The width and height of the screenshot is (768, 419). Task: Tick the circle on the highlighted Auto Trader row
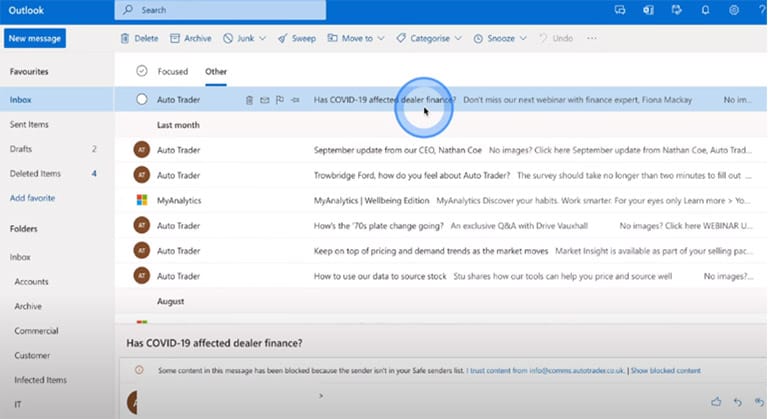(x=142, y=99)
